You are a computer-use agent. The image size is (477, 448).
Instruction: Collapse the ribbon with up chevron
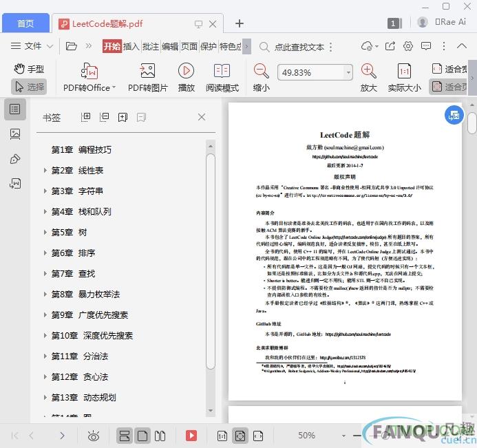[461, 46]
